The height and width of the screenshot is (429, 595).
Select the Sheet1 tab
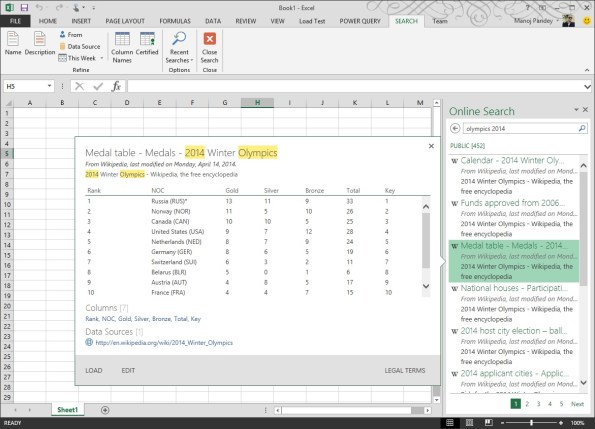click(x=68, y=410)
